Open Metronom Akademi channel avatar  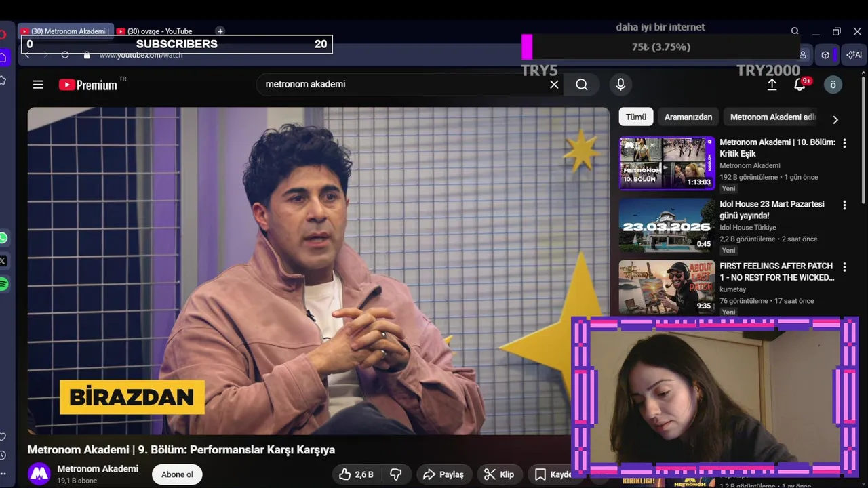tap(39, 474)
